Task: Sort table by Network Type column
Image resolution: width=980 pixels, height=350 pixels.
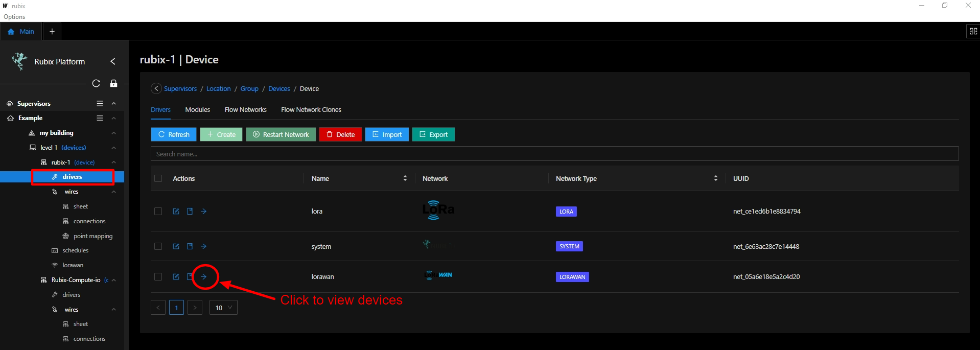Action: pos(715,178)
